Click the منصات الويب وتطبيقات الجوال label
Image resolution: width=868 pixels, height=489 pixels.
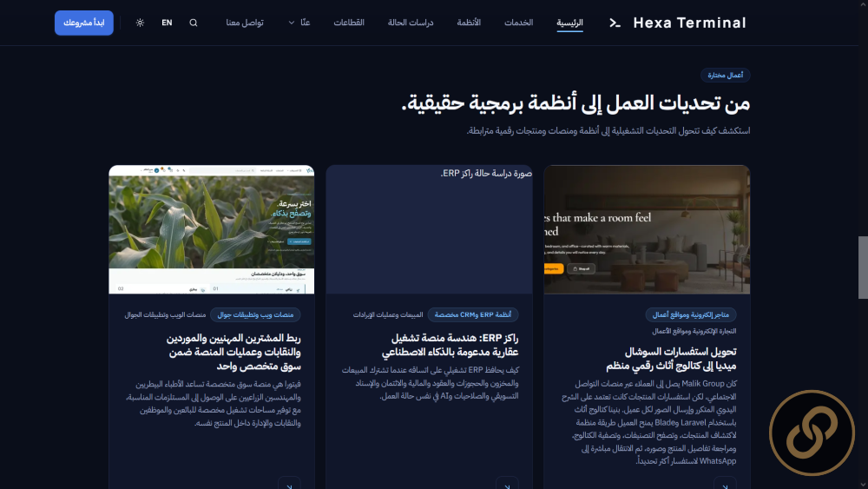point(165,314)
